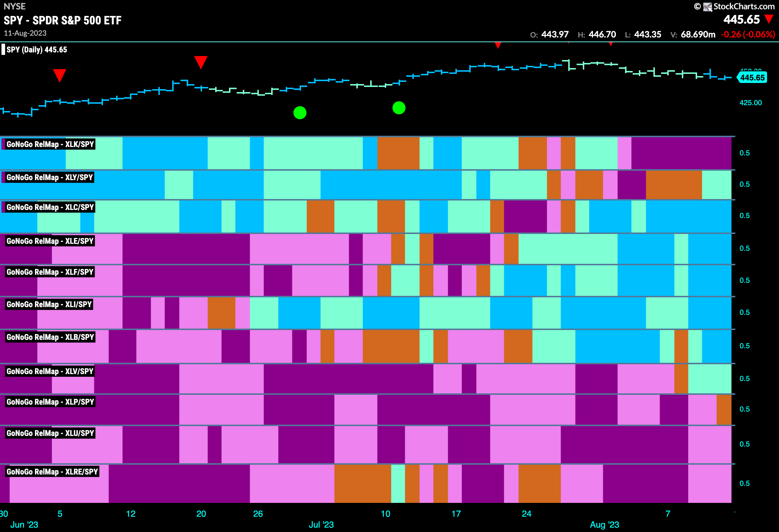This screenshot has height=532, width=779.
Task: Click the large red triangle above June 20
Action: pyautogui.click(x=201, y=62)
